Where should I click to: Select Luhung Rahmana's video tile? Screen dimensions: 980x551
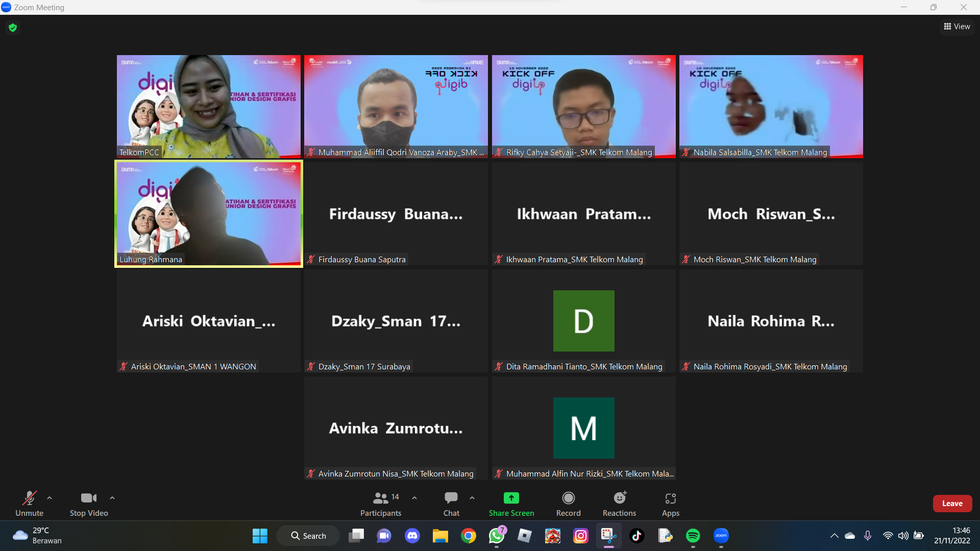209,213
